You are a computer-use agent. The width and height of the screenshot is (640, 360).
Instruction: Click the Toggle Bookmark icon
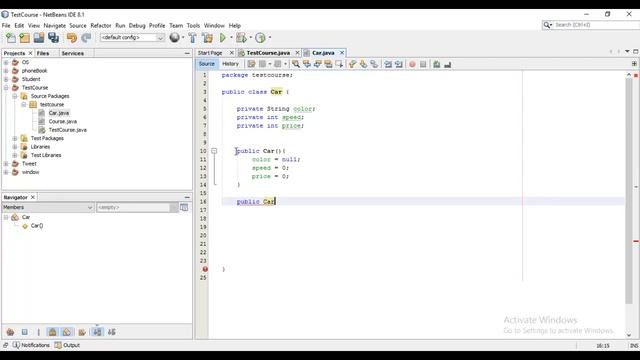coord(374,64)
